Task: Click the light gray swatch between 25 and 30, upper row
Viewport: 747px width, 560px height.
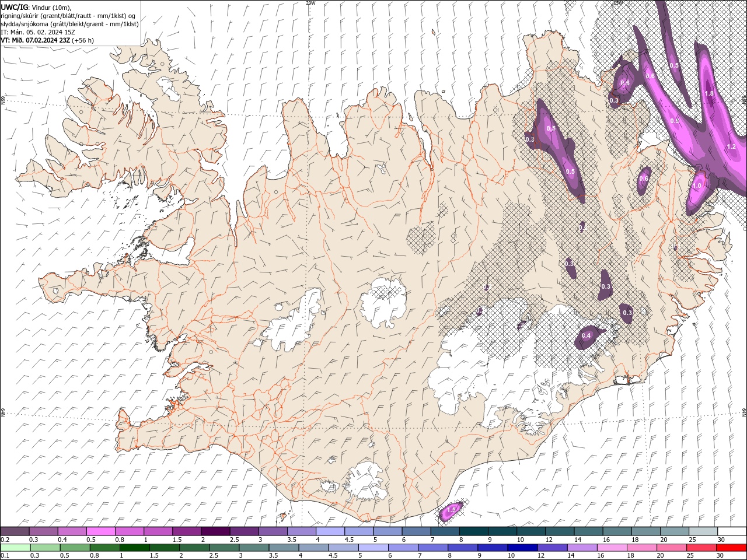Action: (x=703, y=531)
